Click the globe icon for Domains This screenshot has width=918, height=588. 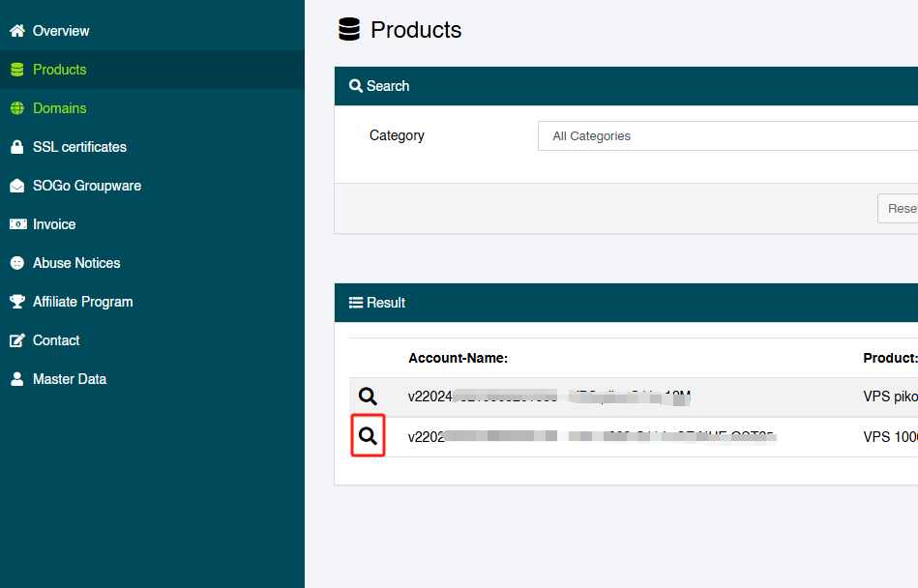pos(16,108)
